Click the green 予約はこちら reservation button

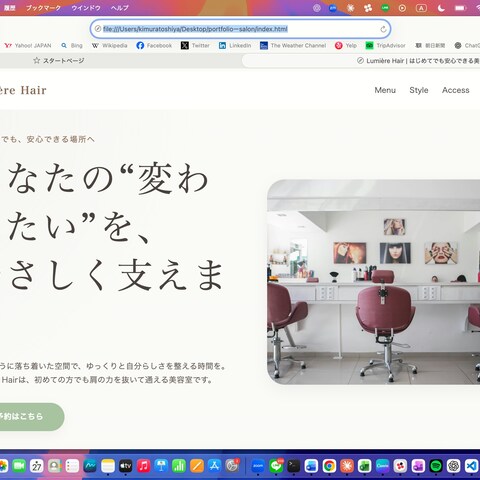click(31, 417)
